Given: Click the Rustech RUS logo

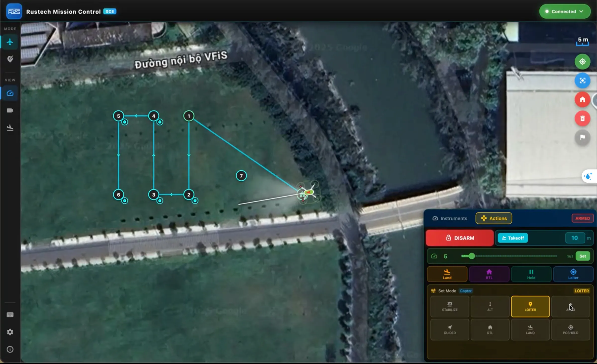Looking at the screenshot, I should tap(14, 11).
